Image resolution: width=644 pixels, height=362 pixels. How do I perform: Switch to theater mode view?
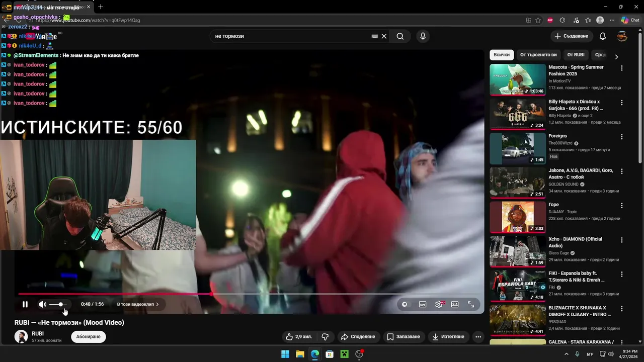click(x=455, y=304)
